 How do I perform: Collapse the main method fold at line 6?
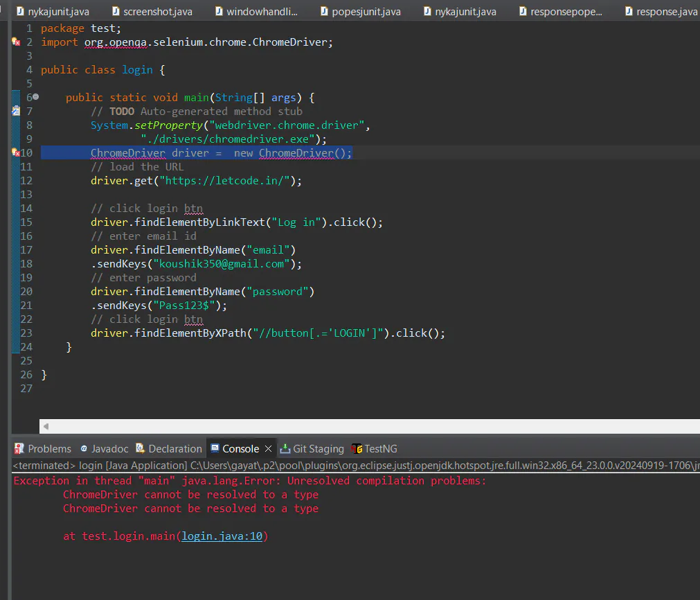[36, 96]
